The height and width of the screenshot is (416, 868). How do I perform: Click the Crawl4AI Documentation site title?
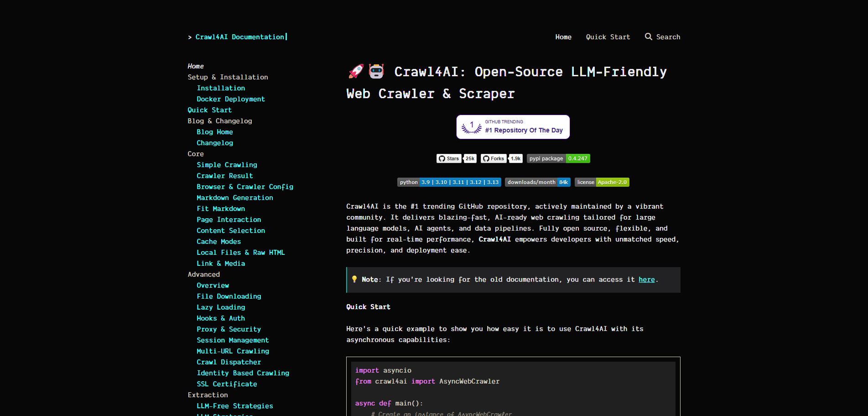pyautogui.click(x=239, y=37)
